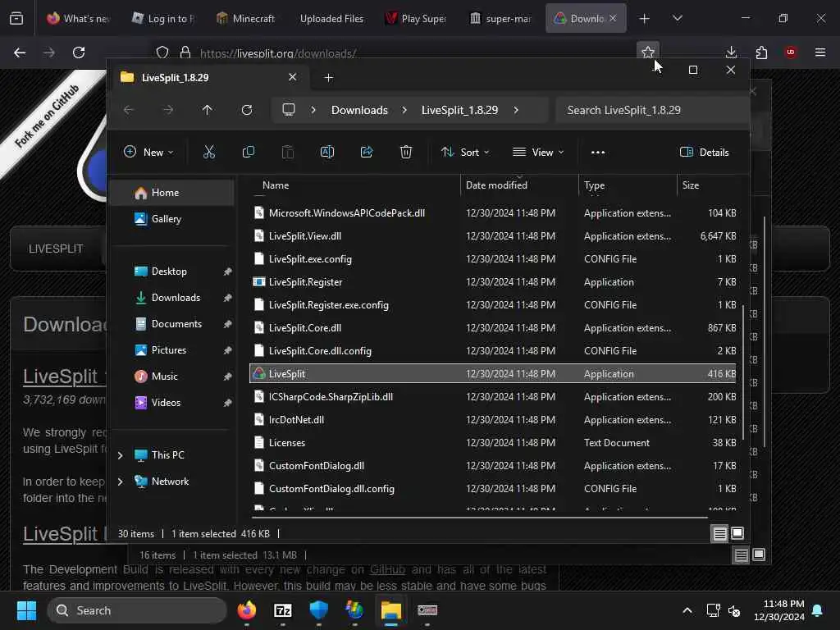Screen dimensions: 840x630
Task: Click the Paste clipboard icon in Explorer toolbar
Action: 288,152
